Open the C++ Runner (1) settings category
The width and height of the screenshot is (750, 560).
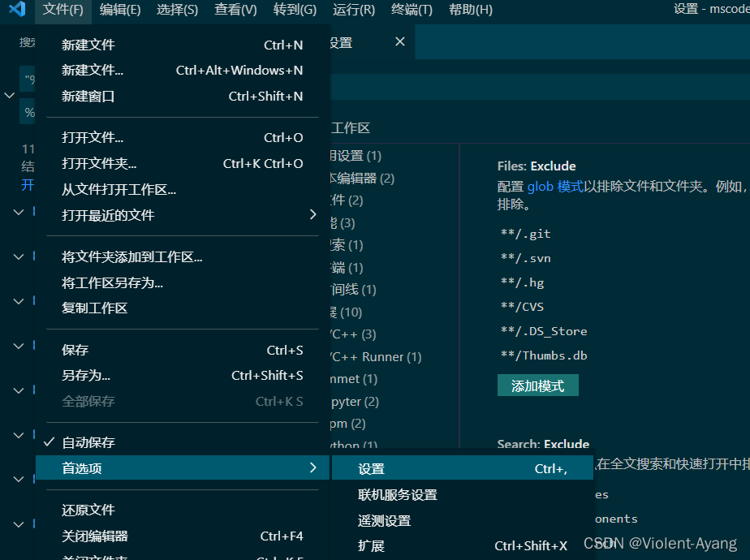[377, 357]
